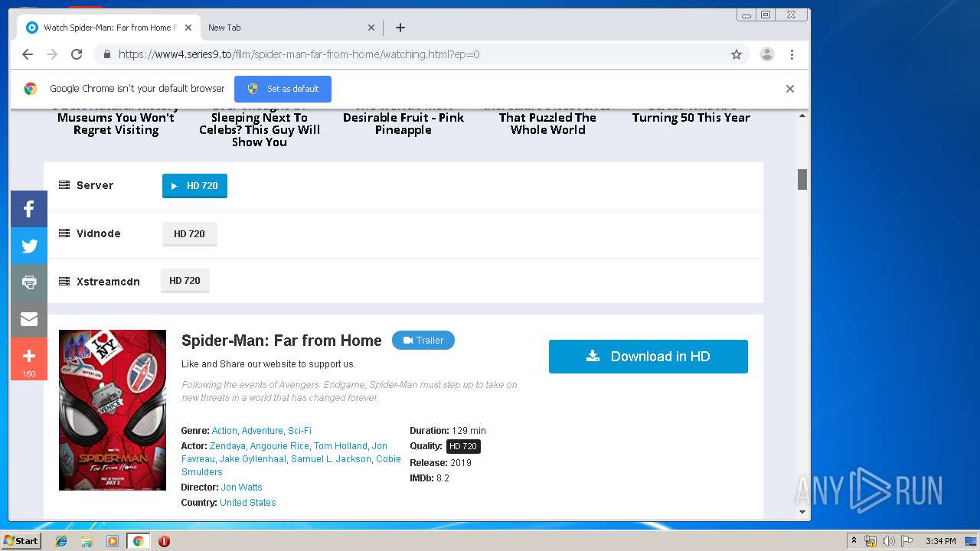
Task: Click the Xstreamcdn list icon
Action: coord(64,282)
